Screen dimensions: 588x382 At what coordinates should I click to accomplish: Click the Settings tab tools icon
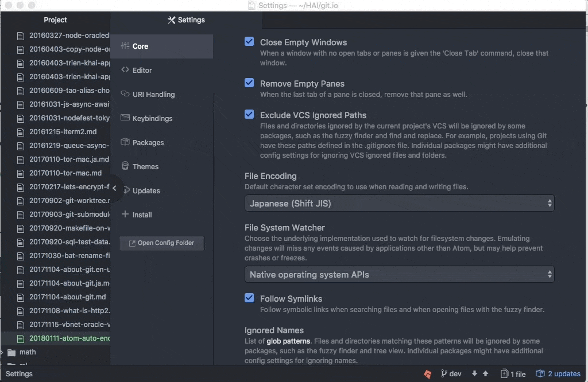point(171,20)
